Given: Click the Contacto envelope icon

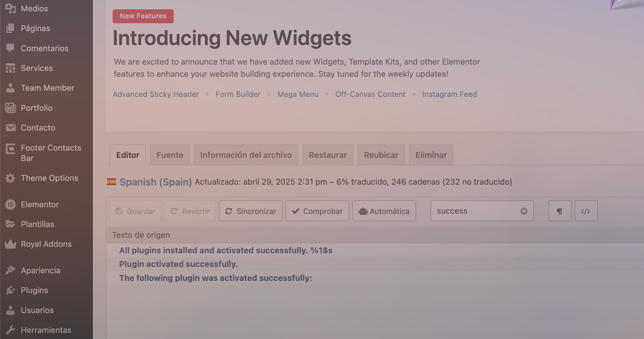Looking at the screenshot, I should (x=10, y=128).
